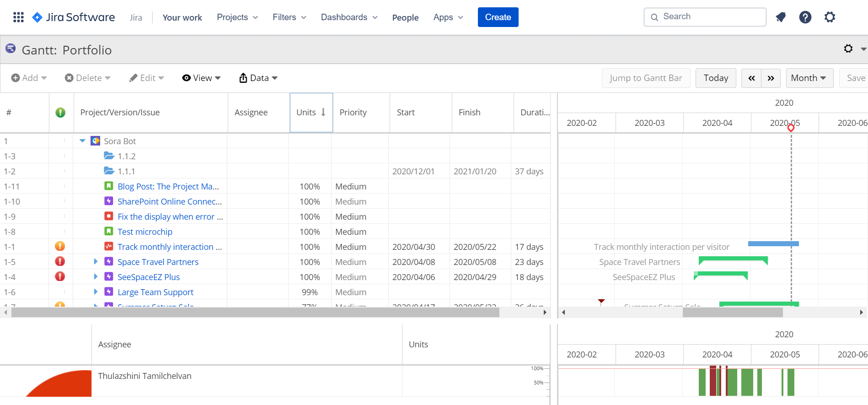This screenshot has width=868, height=405.
Task: Go to previous timeline period
Action: [751, 78]
